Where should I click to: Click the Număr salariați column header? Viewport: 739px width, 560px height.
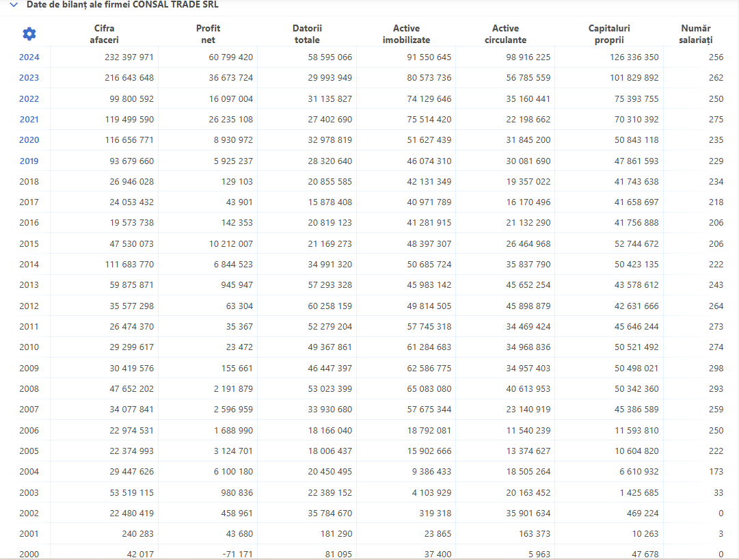696,34
